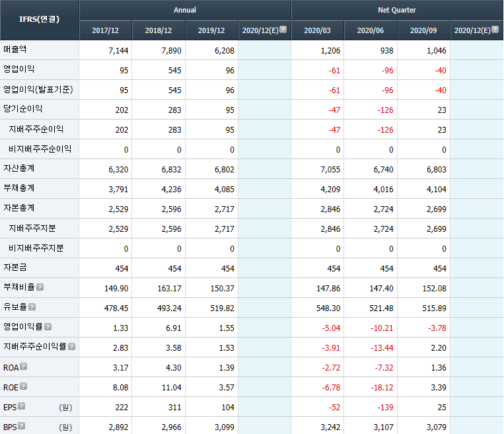The image size is (504, 434).
Task: Click the 7,144 revenue cell for 2017/12
Action: [118, 50]
